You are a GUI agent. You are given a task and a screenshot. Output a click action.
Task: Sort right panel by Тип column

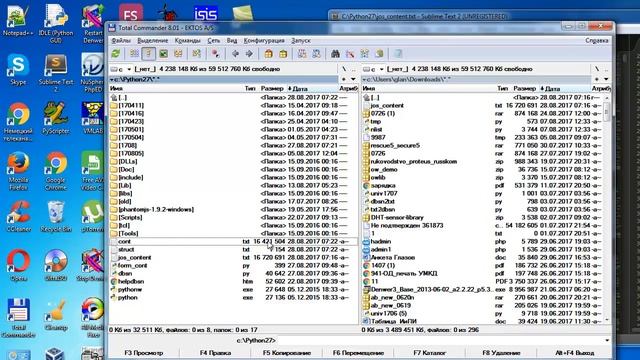click(502, 89)
